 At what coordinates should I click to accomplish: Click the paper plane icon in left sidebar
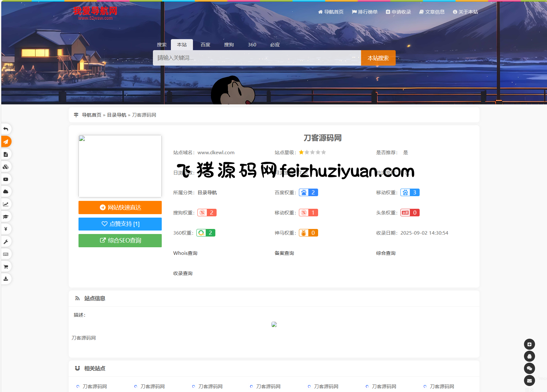tap(6, 142)
